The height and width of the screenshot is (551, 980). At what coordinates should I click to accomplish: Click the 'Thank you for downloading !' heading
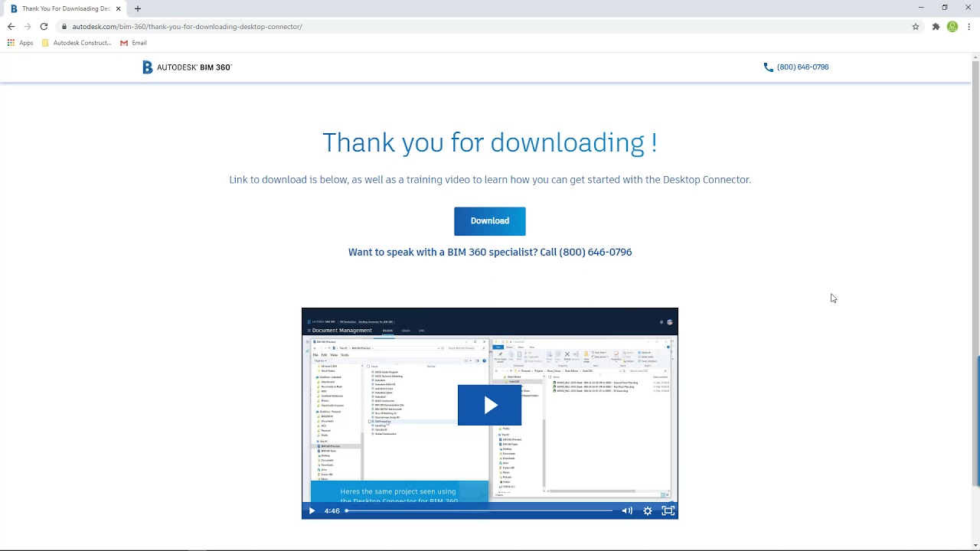490,142
